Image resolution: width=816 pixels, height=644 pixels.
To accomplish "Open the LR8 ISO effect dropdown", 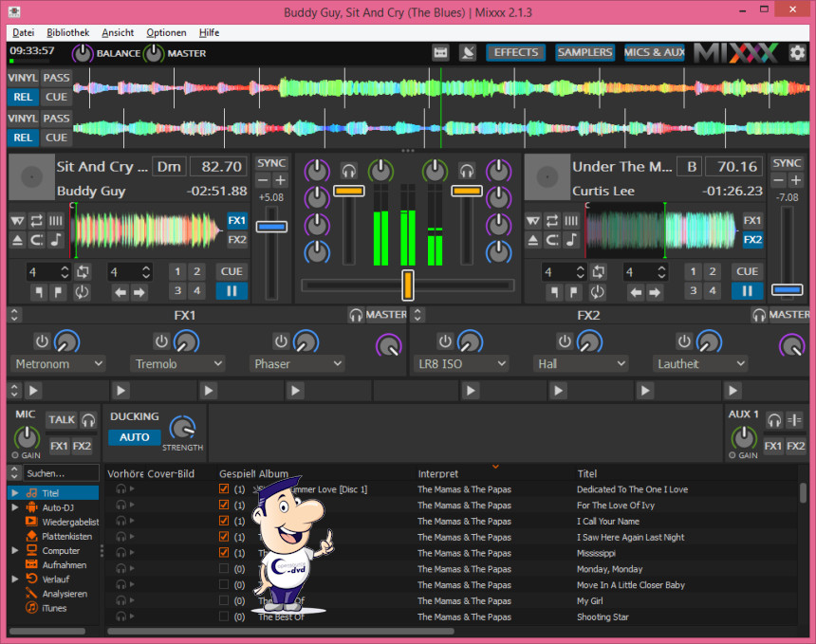I will pyautogui.click(x=461, y=363).
